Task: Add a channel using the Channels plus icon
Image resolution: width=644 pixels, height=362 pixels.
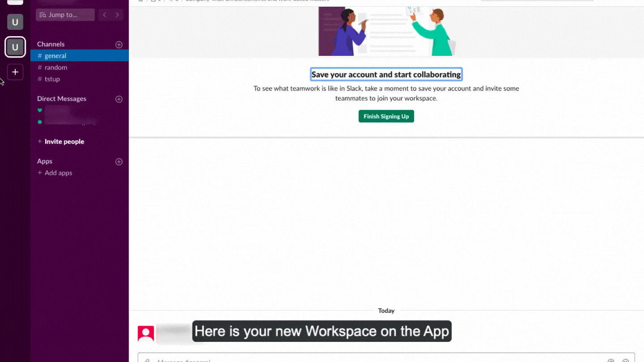Action: [119, 45]
